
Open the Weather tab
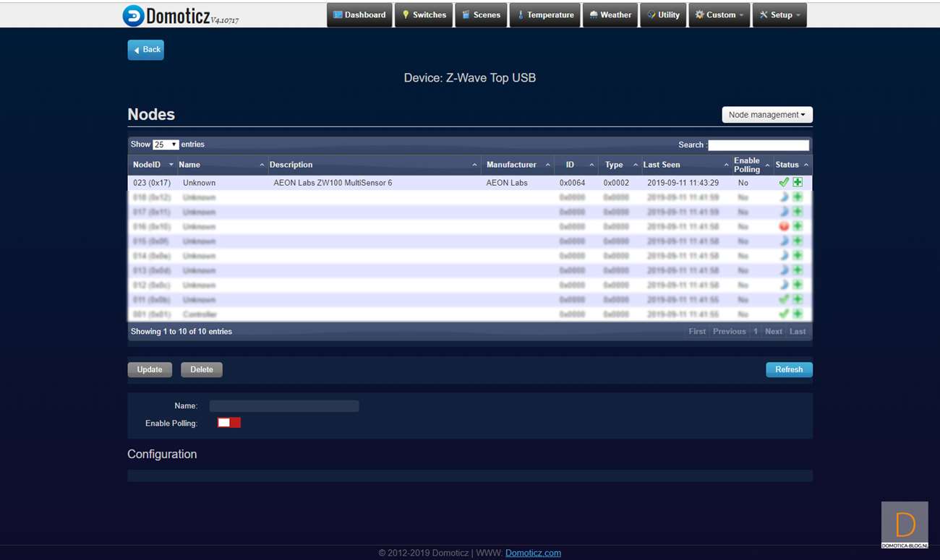coord(610,15)
